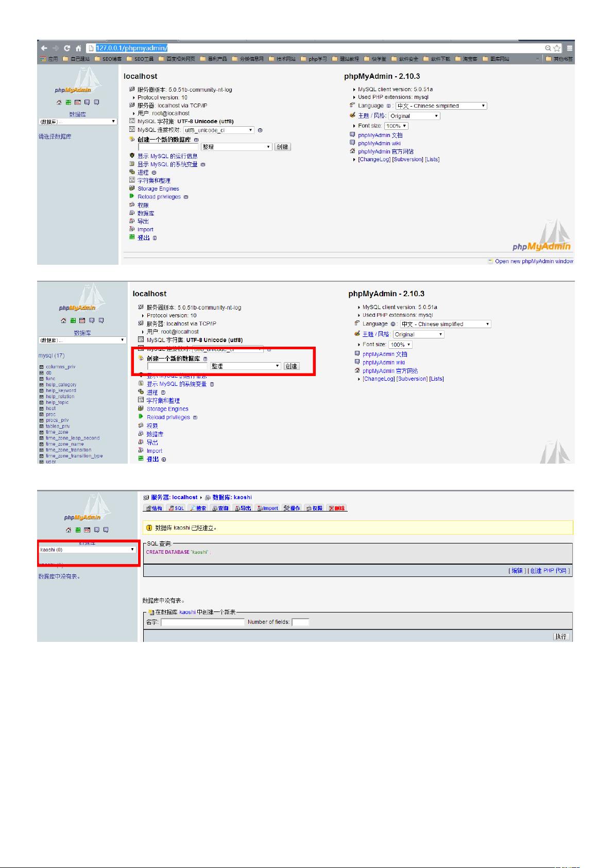
Task: Select the columns_priv table in sidebar
Action: pyautogui.click(x=60, y=367)
